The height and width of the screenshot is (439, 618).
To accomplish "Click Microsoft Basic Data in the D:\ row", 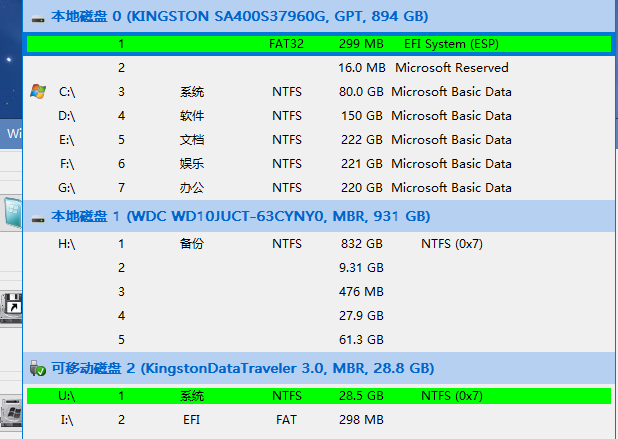I will pyautogui.click(x=451, y=115).
